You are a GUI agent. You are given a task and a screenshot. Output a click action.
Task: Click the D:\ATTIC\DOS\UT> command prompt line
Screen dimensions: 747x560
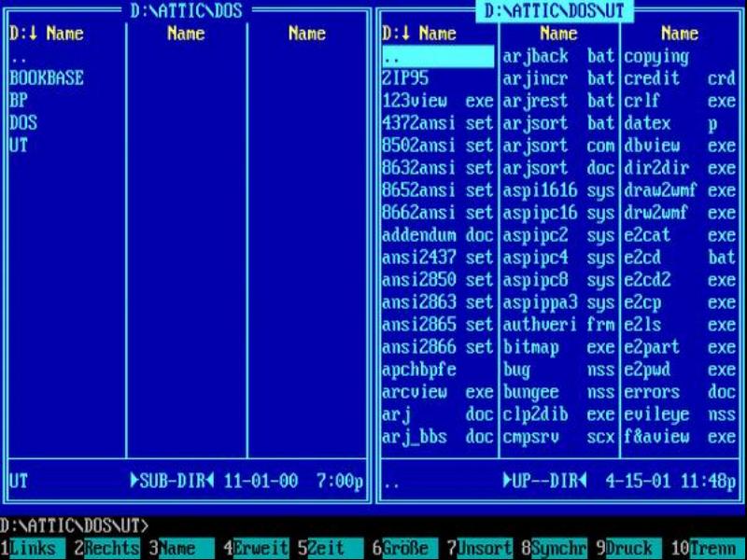pos(75,525)
